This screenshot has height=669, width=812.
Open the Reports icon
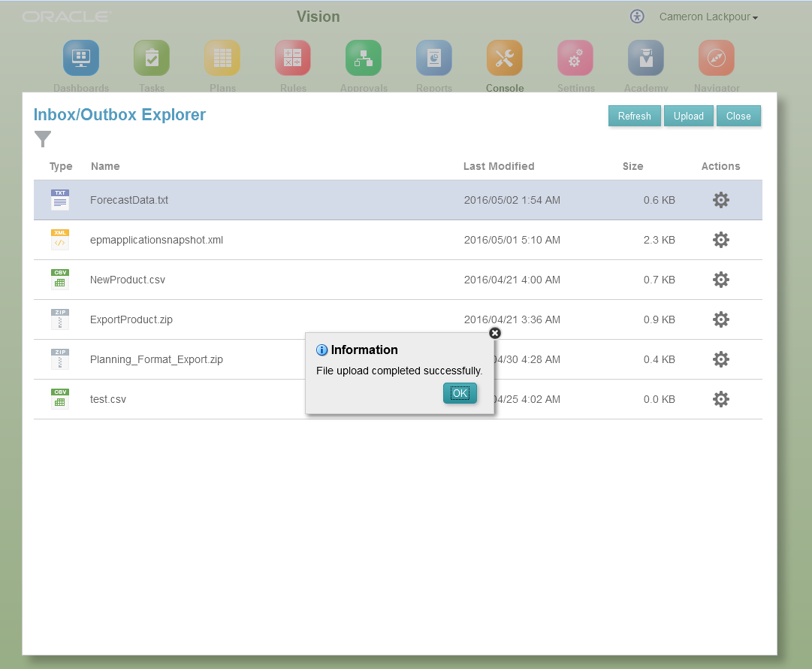pos(434,58)
